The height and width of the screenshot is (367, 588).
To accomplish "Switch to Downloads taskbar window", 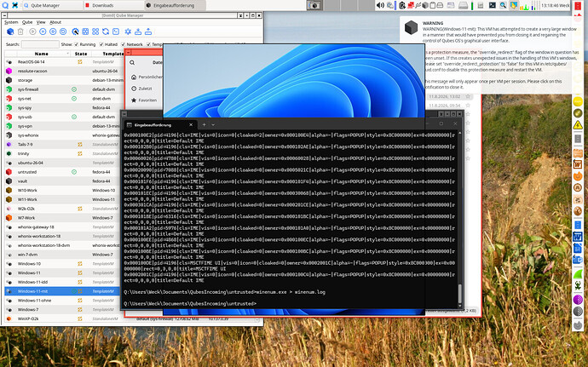I will pos(113,5).
